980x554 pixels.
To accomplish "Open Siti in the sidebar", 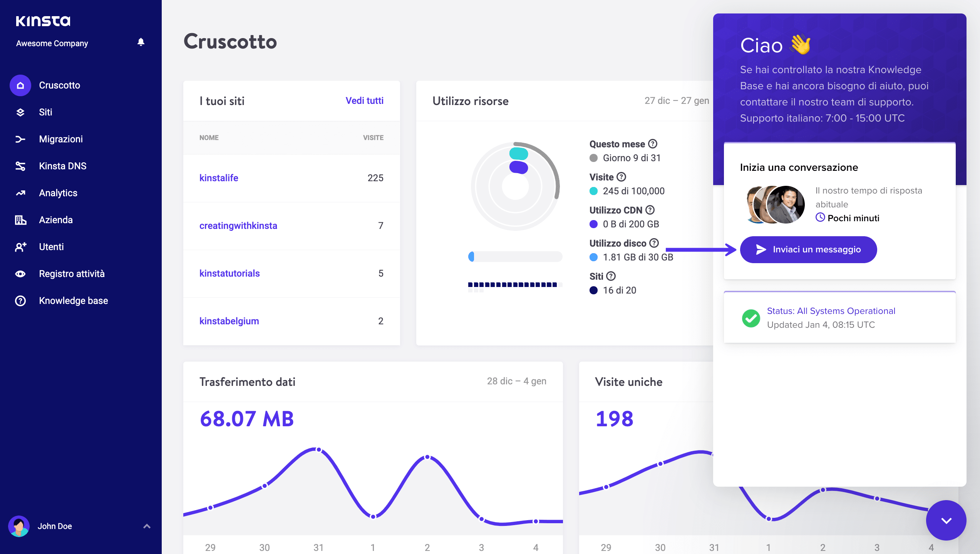I will coord(45,112).
